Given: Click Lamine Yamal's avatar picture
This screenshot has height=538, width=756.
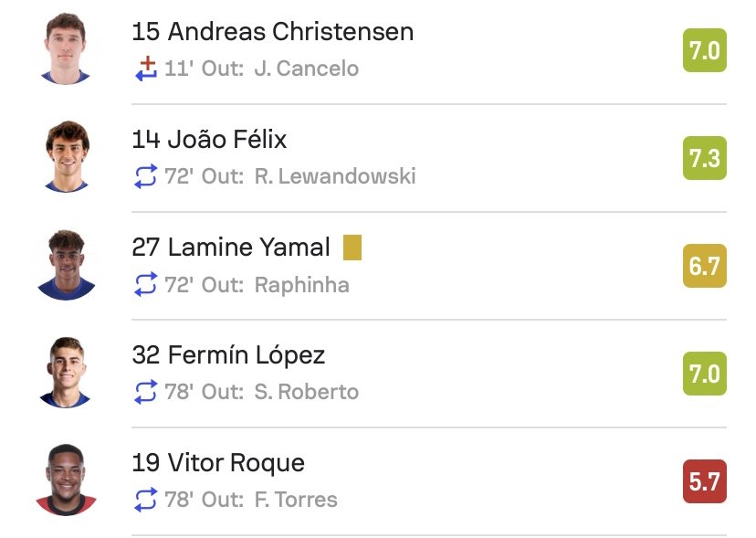Looking at the screenshot, I should coord(66,265).
